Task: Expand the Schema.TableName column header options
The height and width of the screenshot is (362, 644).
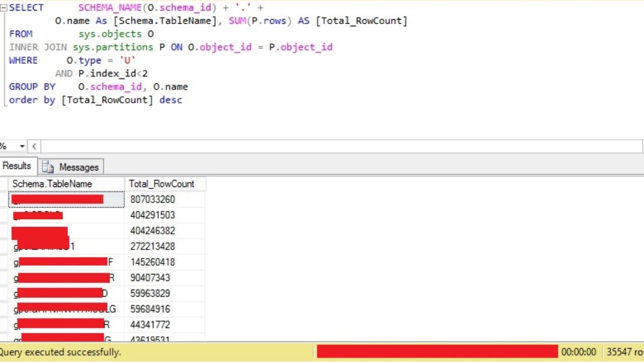Action: (x=52, y=184)
